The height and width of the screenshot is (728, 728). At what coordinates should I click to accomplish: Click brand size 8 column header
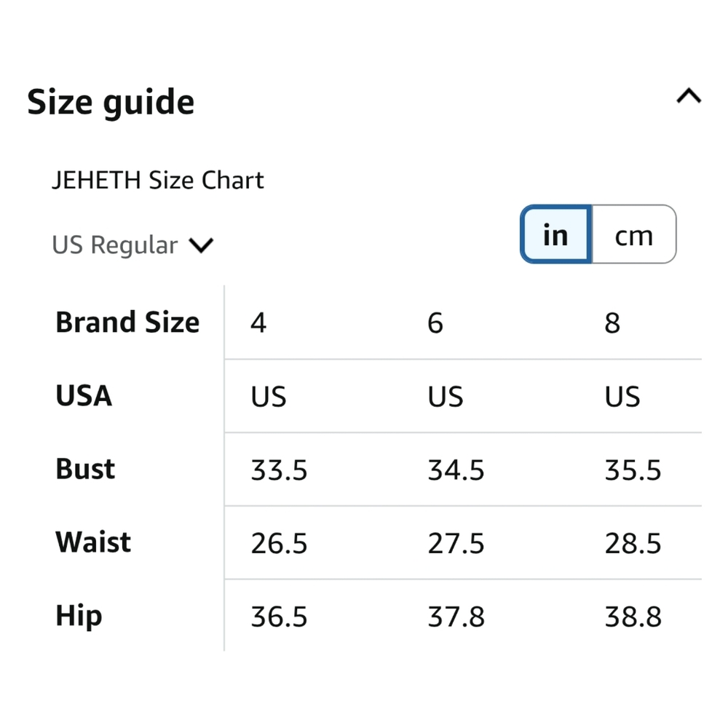[612, 323]
